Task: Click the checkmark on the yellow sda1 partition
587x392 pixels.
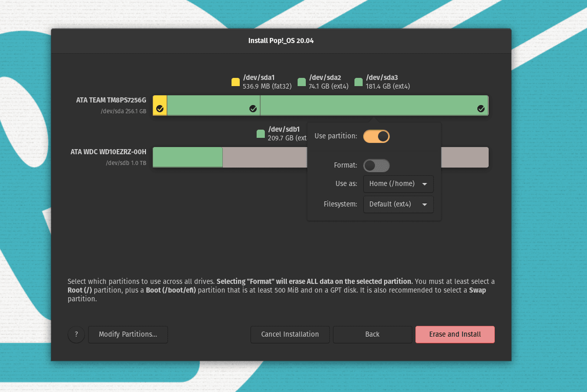Action: [x=160, y=109]
